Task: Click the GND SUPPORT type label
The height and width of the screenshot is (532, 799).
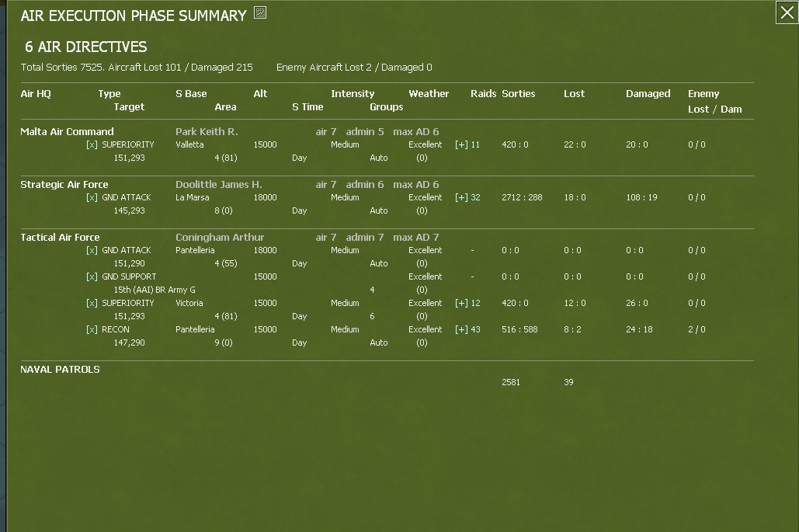Action: point(129,276)
